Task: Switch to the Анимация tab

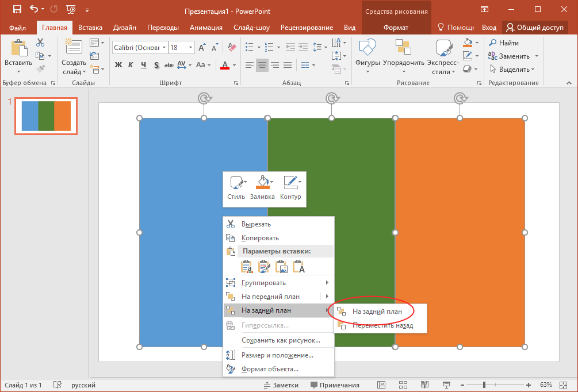Action: click(x=206, y=28)
